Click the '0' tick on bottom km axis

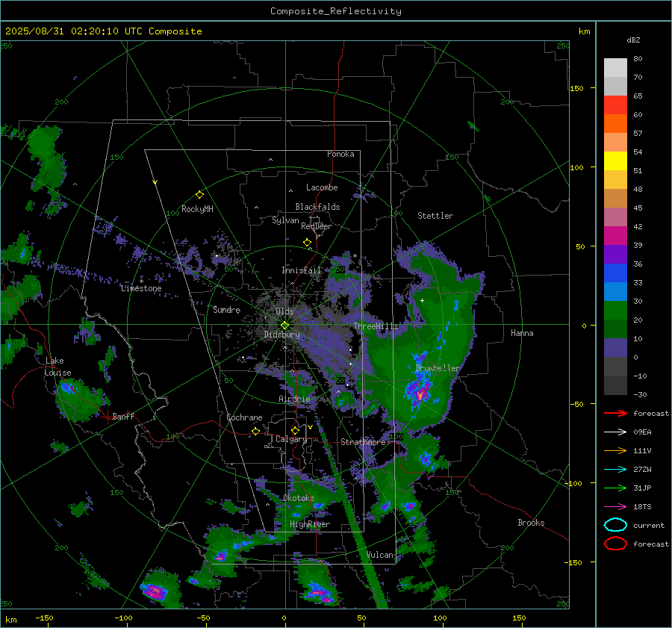click(284, 618)
